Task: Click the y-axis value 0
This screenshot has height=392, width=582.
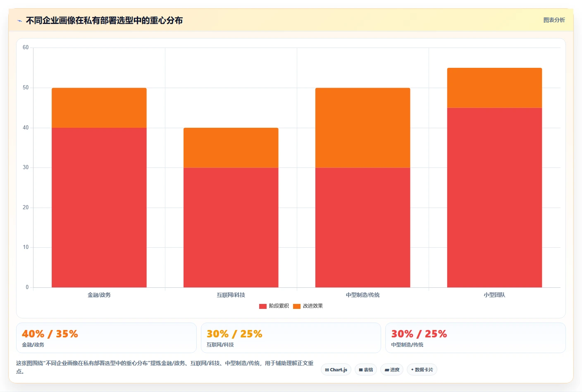Action: [x=27, y=287]
